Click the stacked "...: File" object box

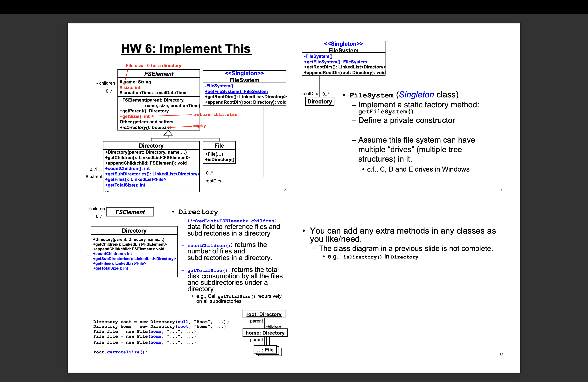[x=265, y=350]
